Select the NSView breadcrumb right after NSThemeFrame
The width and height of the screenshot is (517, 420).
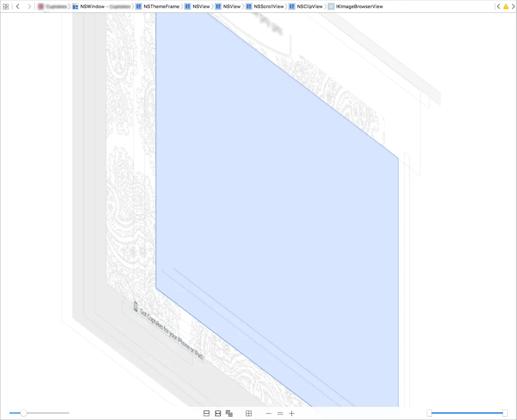(x=197, y=6)
